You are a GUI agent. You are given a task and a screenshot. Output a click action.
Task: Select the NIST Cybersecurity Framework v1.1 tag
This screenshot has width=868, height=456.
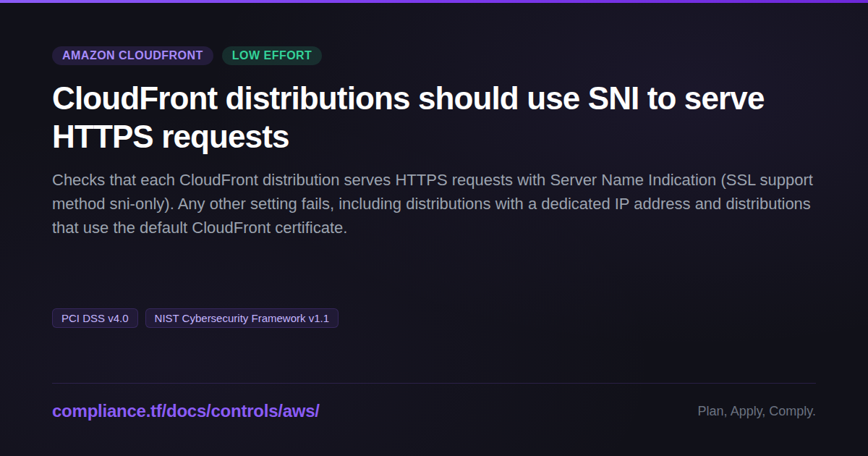242,318
